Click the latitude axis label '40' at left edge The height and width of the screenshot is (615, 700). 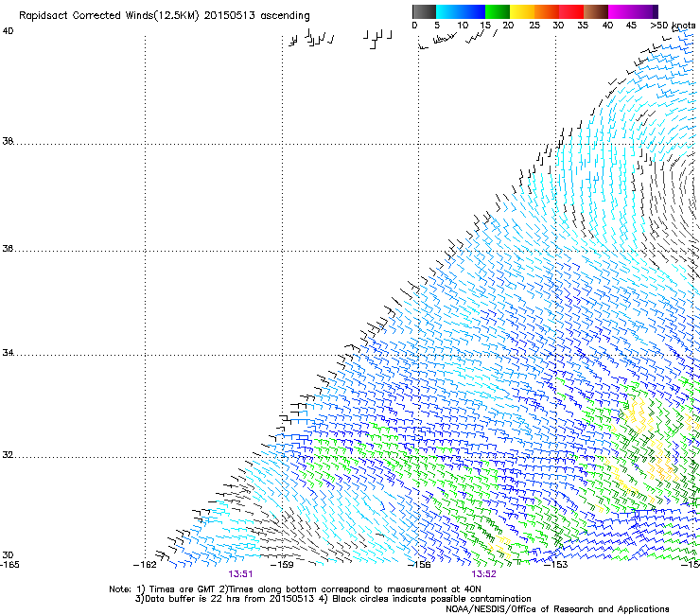point(8,31)
